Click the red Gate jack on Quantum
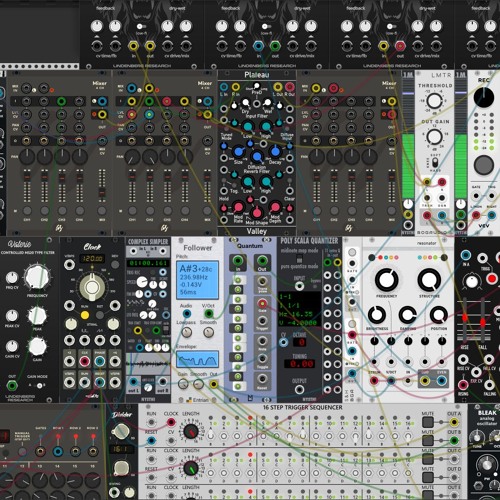 point(262,303)
